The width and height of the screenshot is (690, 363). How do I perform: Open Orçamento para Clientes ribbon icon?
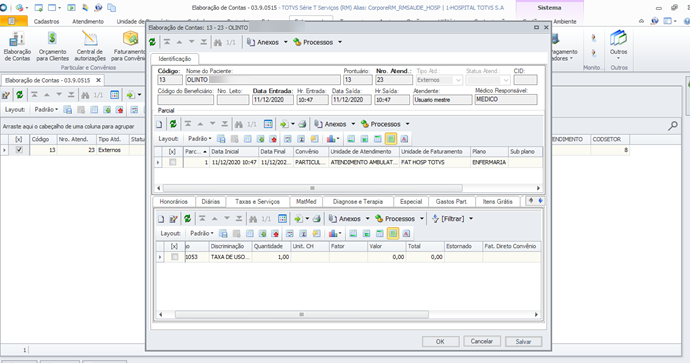coord(52,46)
